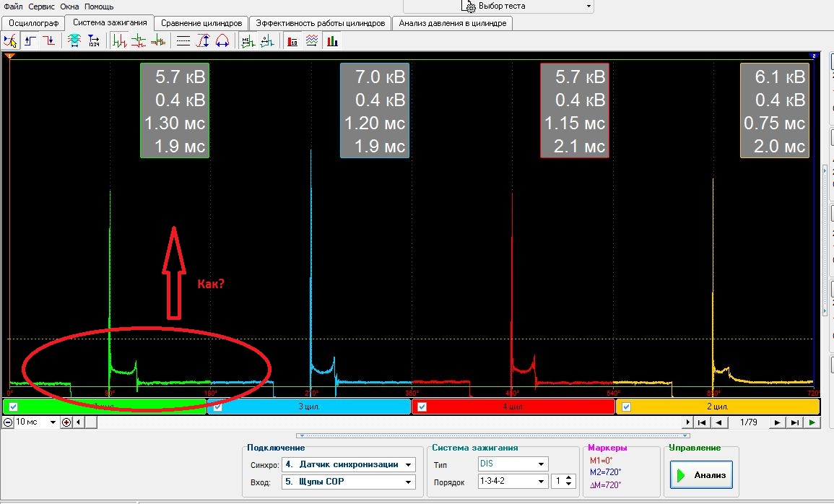Click the small arrow before first-frame button
Screen dimensions: 834x504
tap(687, 422)
